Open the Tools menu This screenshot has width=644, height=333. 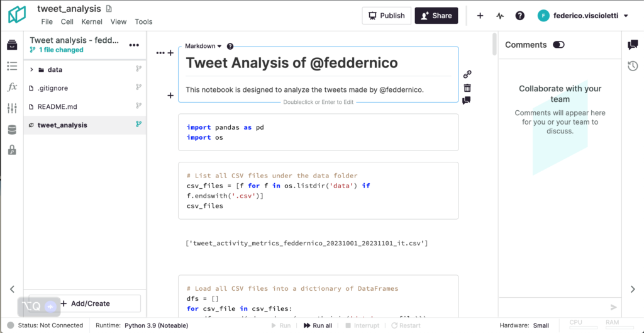click(x=143, y=21)
